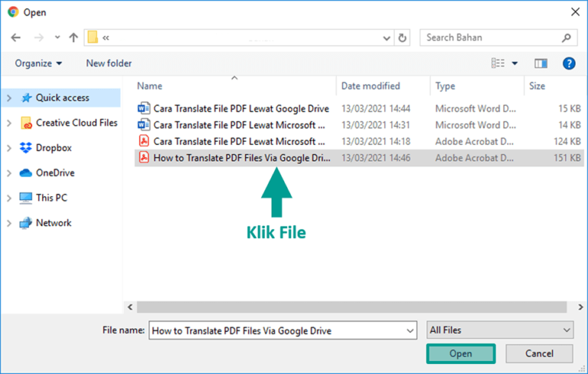The width and height of the screenshot is (588, 374).
Task: Click the File name text field
Action: click(x=277, y=330)
